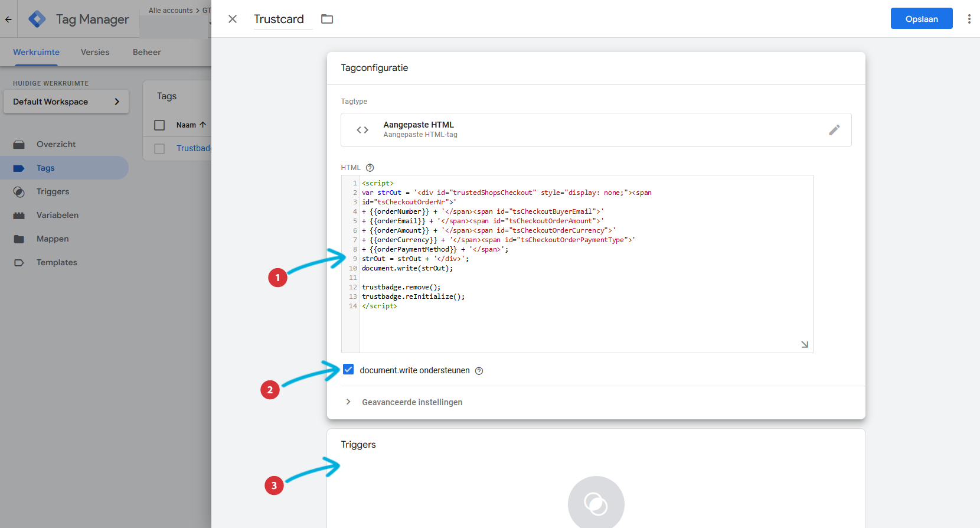
Task: Click the code editor resize handle icon
Action: coord(805,344)
